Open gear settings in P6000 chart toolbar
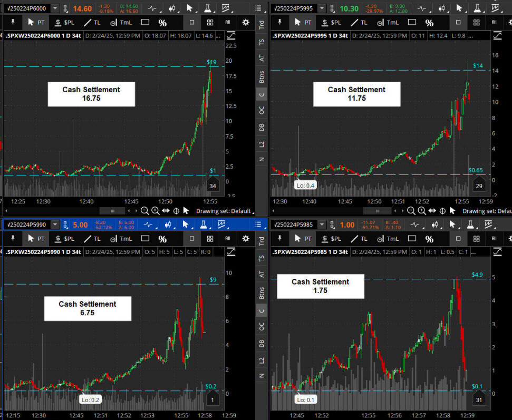 (x=246, y=22)
